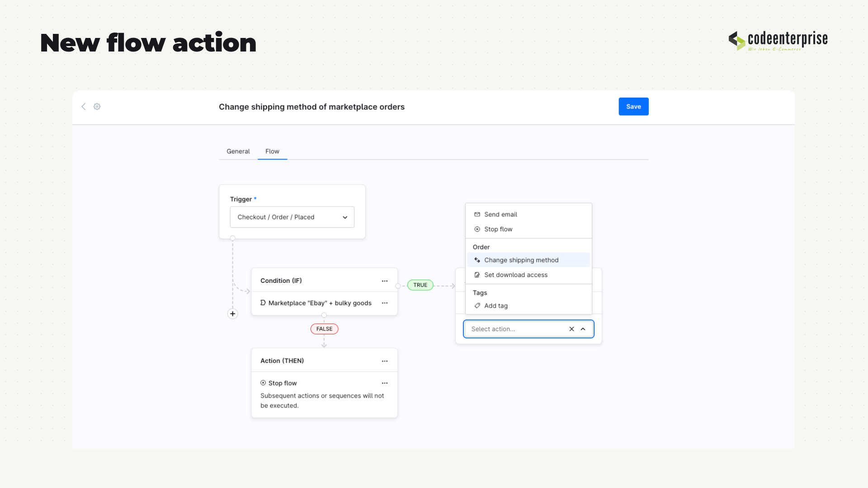Click the Condition (IF) title
This screenshot has width=868, height=488.
coord(281,281)
